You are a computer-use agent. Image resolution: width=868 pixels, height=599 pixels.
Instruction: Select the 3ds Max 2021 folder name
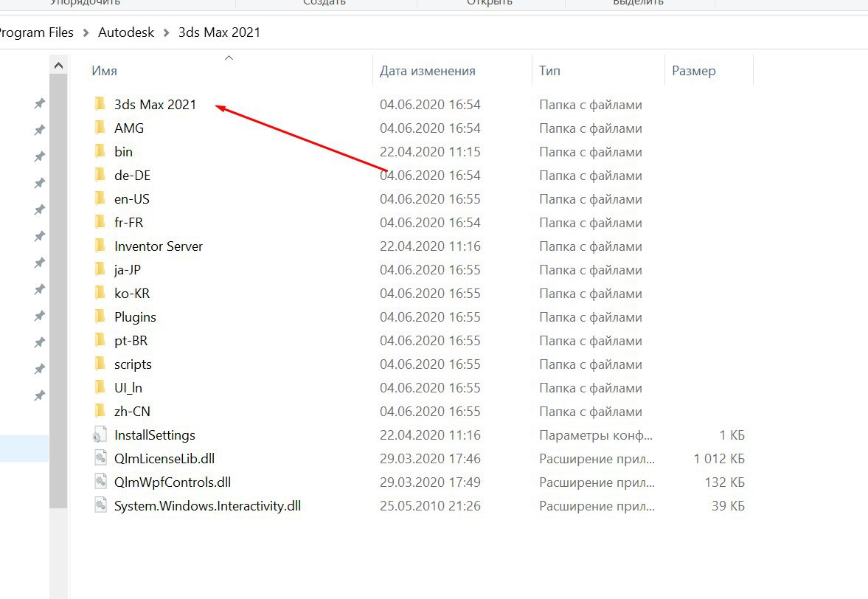pos(155,104)
